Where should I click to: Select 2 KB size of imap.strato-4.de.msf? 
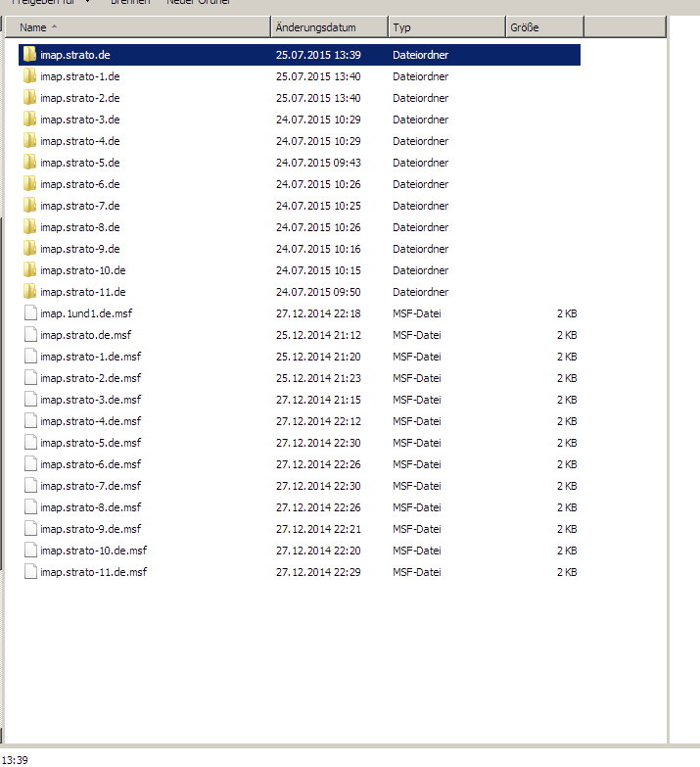coord(567,420)
